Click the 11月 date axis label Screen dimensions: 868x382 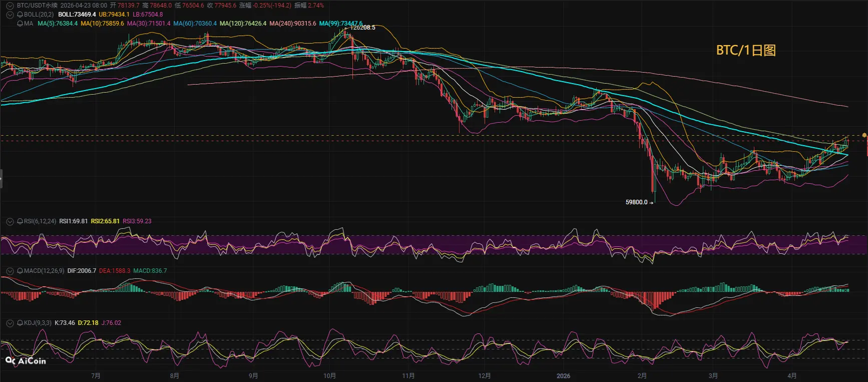[x=408, y=376]
